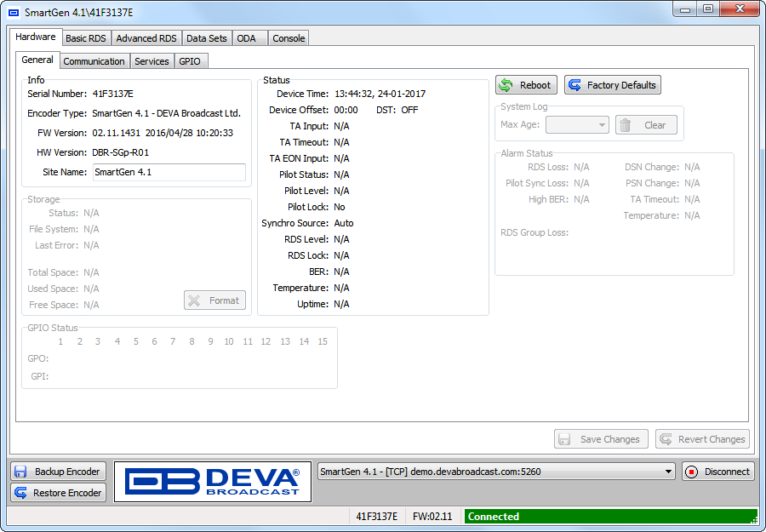Screen dimensions: 766x532
Task: Click the DEVA Broadcast logo
Action: (212, 482)
